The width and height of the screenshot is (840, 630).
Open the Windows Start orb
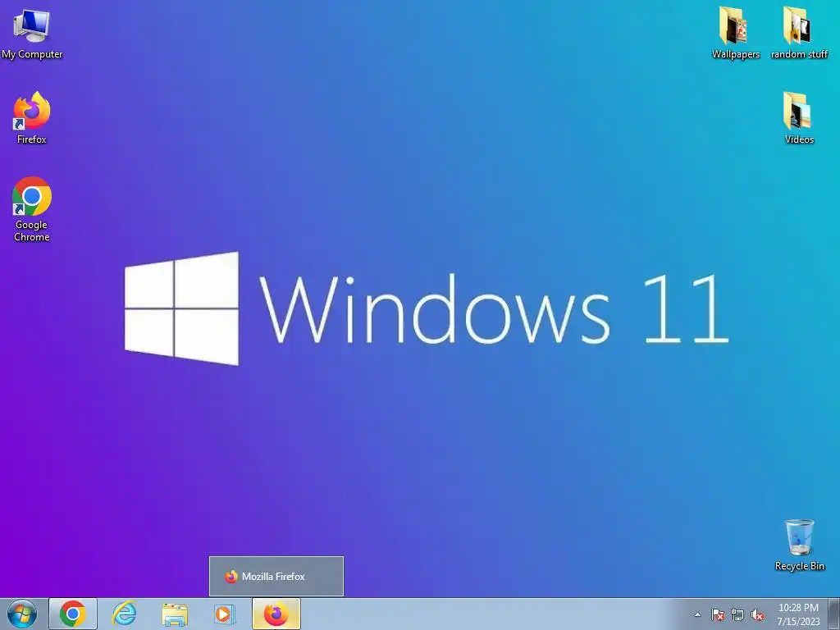pyautogui.click(x=22, y=614)
